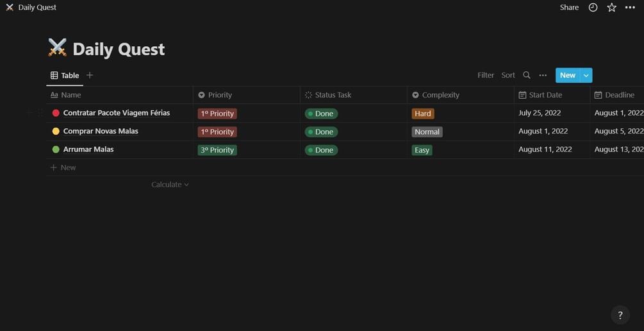Screen dimensions: 644x331
Task: Open the Comprar Novas Malas task
Action: (101, 132)
